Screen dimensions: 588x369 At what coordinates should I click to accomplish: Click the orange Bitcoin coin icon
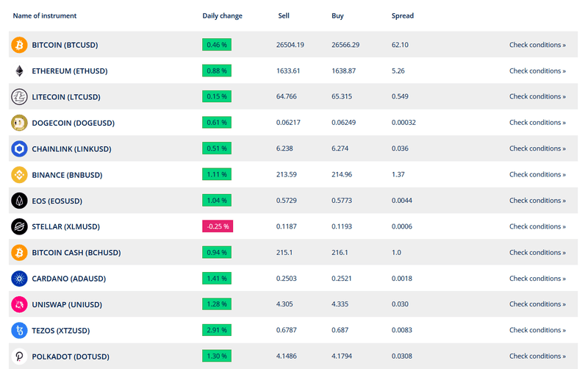pos(19,45)
